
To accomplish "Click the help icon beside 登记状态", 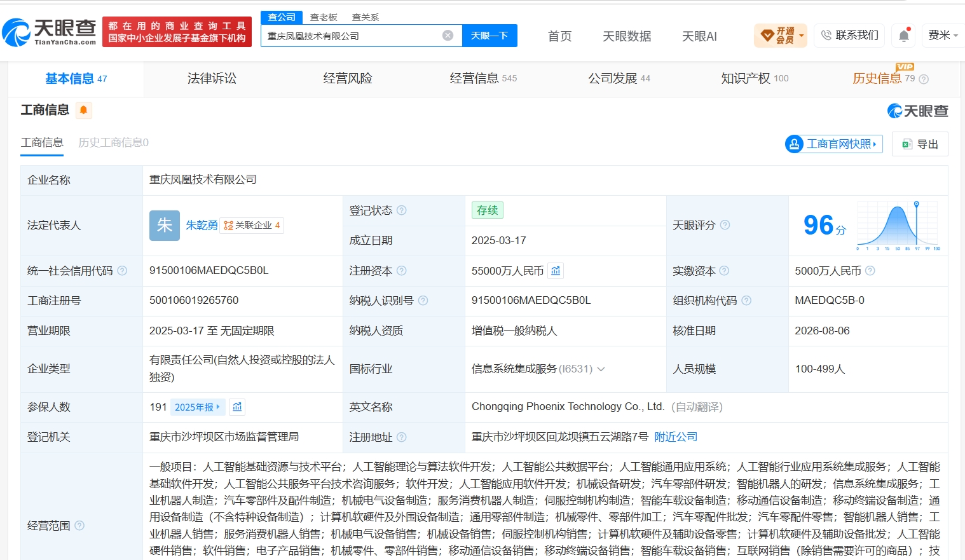I will click(x=402, y=210).
